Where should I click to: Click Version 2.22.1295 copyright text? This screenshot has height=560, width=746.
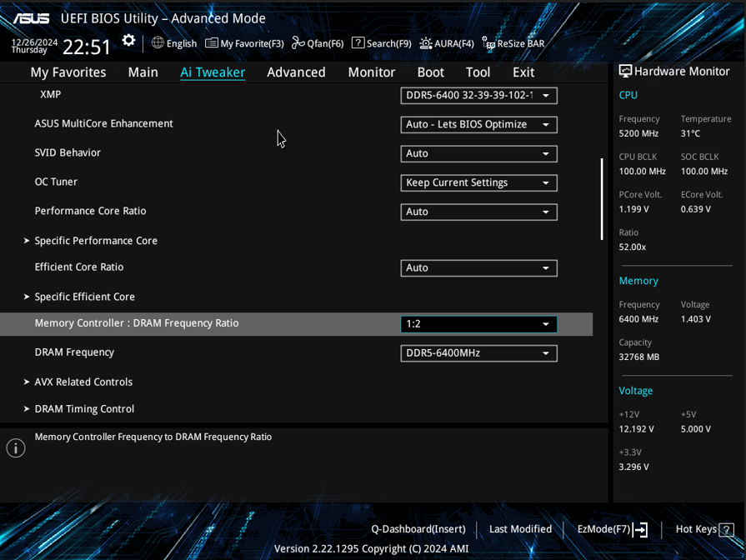coord(371,548)
